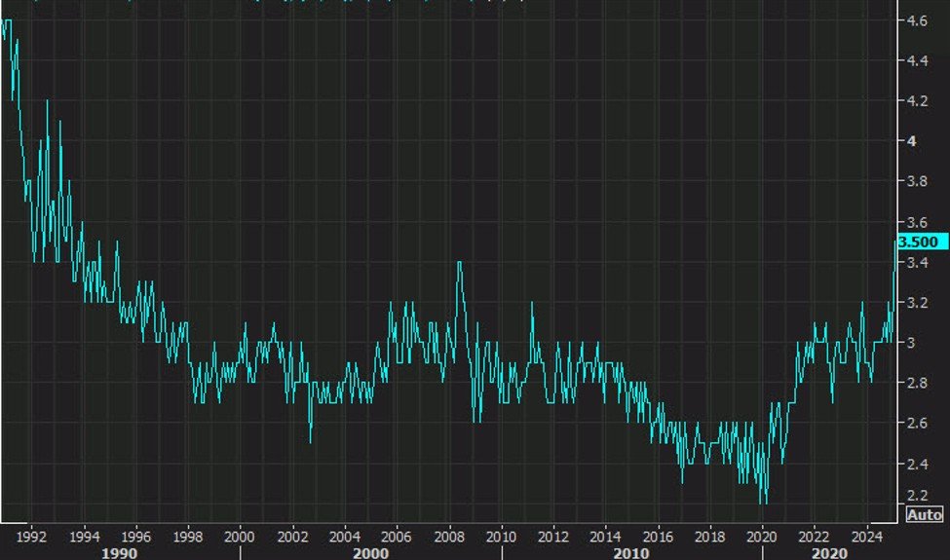Click the 2000 year tick label
The image size is (950, 560).
coord(240,536)
